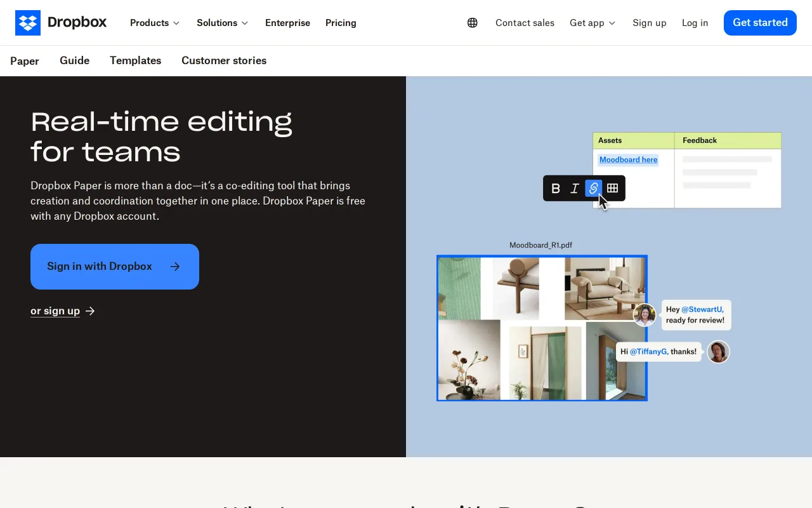Click the Sign up link in header
This screenshot has height=508, width=812.
click(649, 23)
